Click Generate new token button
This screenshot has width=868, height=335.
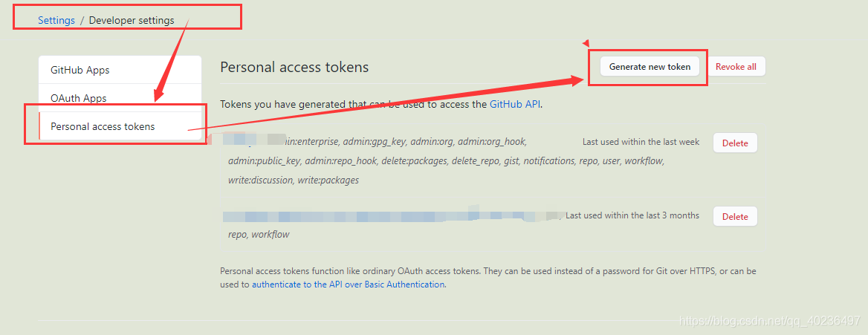pos(650,66)
